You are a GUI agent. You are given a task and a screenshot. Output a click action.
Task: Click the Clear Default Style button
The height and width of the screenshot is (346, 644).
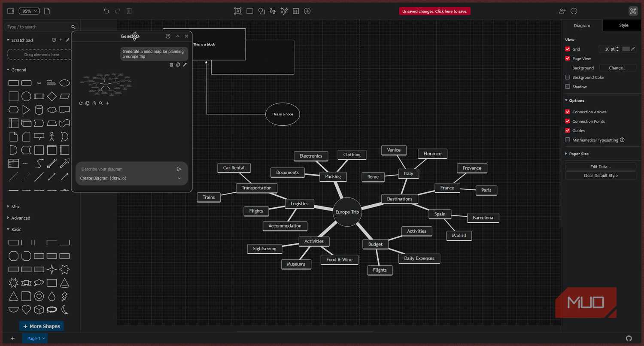pyautogui.click(x=600, y=176)
